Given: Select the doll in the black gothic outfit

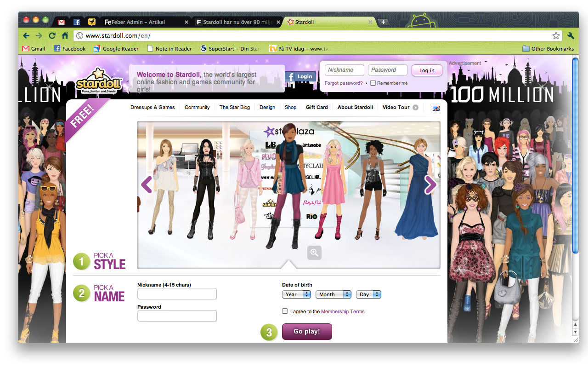Looking at the screenshot, I should tap(205, 189).
